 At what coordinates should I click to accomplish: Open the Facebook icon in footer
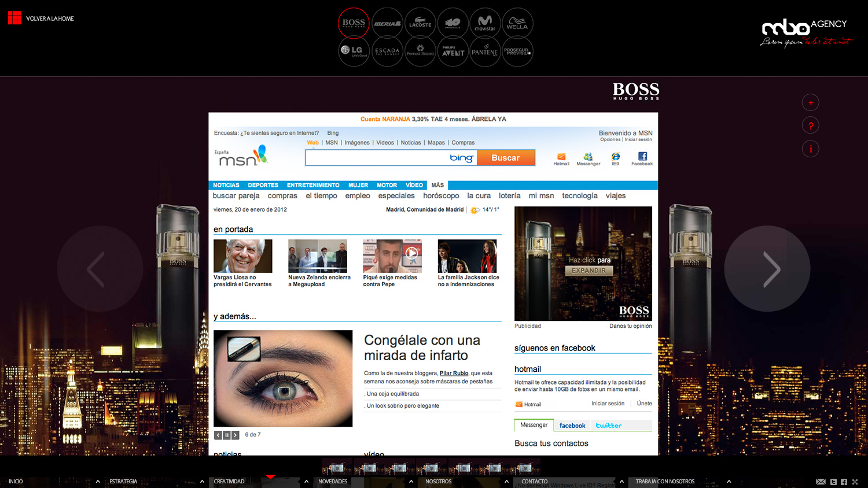click(x=844, y=482)
